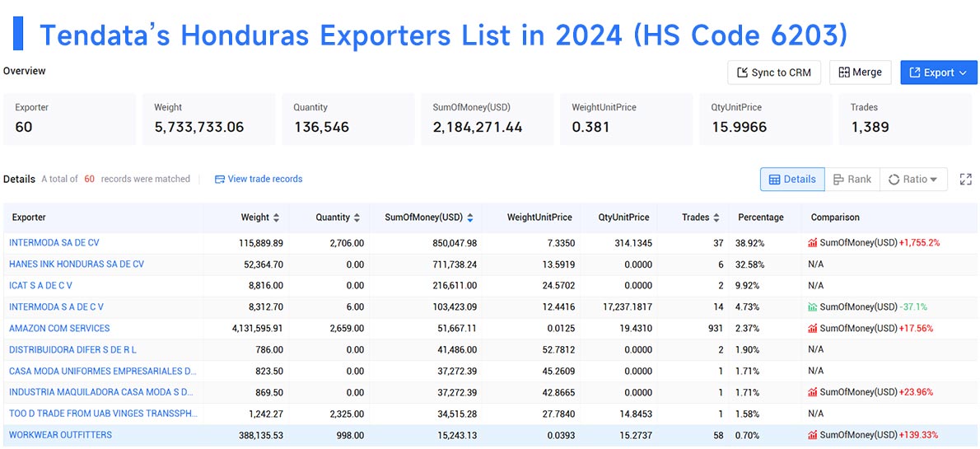Open exporter HANES INK HONDURAS SA DE CV
The height and width of the screenshot is (449, 980).
tap(77, 264)
